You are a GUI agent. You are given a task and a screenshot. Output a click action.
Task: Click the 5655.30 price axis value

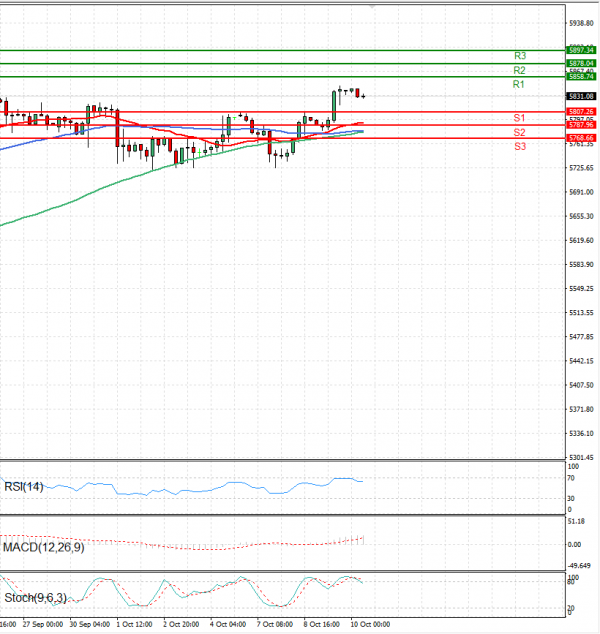coord(581,216)
